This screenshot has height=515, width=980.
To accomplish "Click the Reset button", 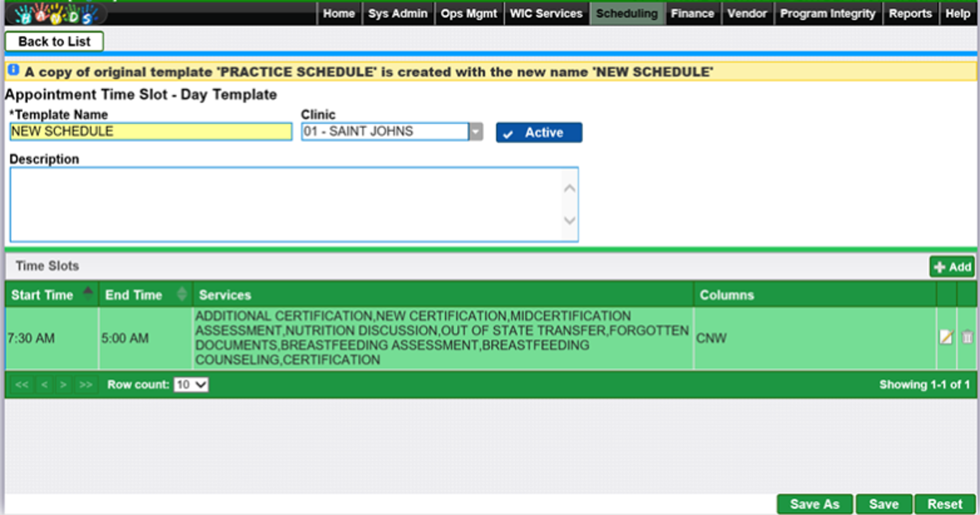I will (945, 504).
